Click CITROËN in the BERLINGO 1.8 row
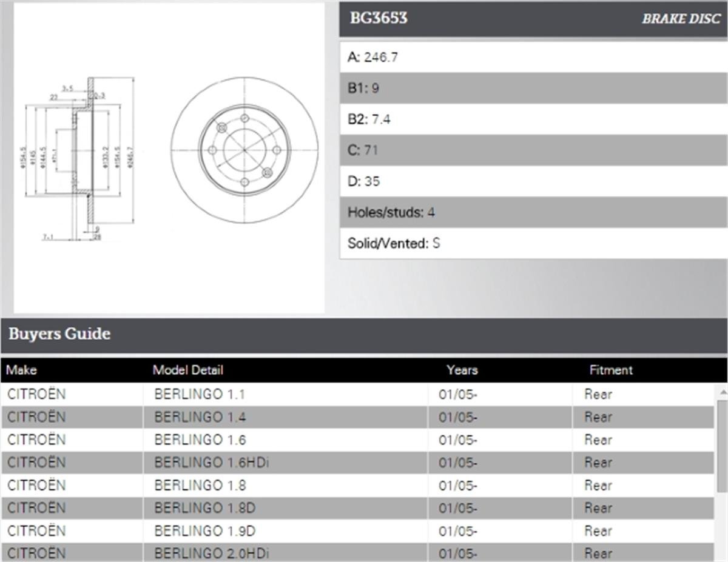The width and height of the screenshot is (728, 562). pos(36,485)
